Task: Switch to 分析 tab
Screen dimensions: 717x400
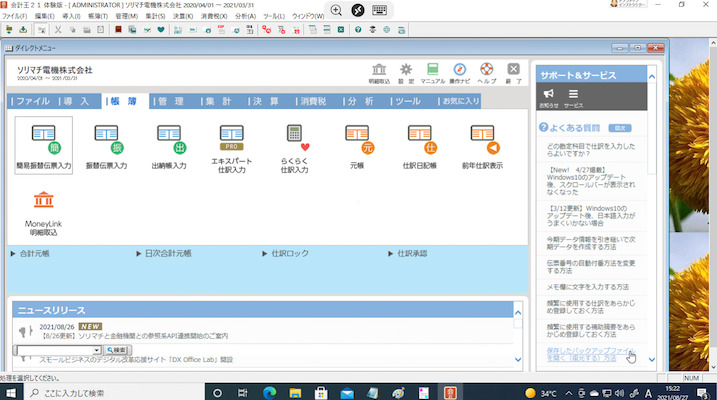Action: tap(361, 101)
